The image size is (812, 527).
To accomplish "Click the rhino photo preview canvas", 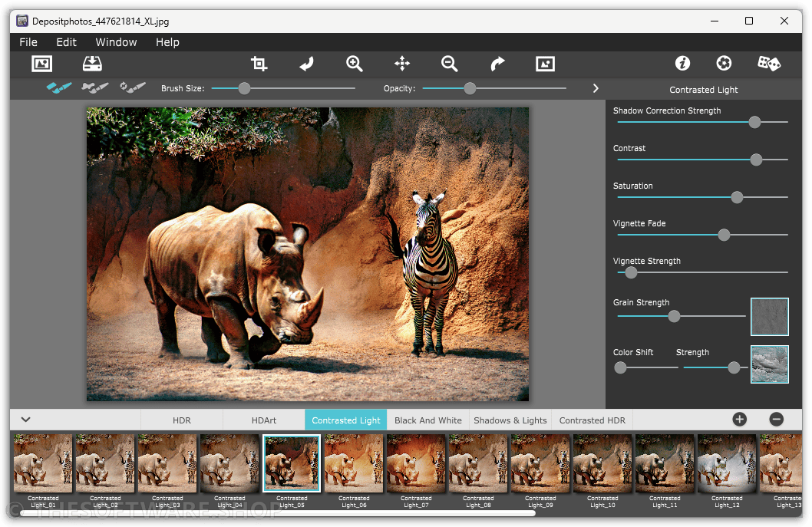I will 308,254.
